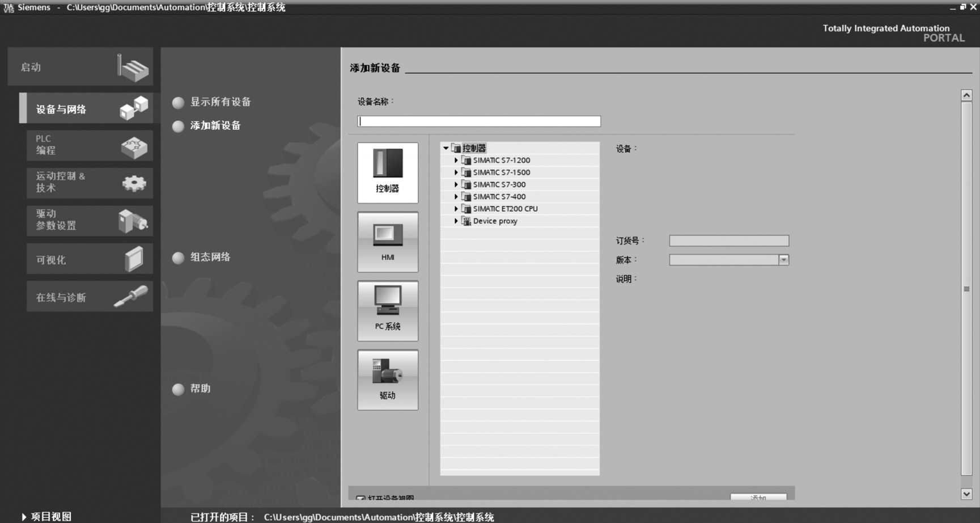
Task: Click the 添加 add button
Action: (x=758, y=497)
